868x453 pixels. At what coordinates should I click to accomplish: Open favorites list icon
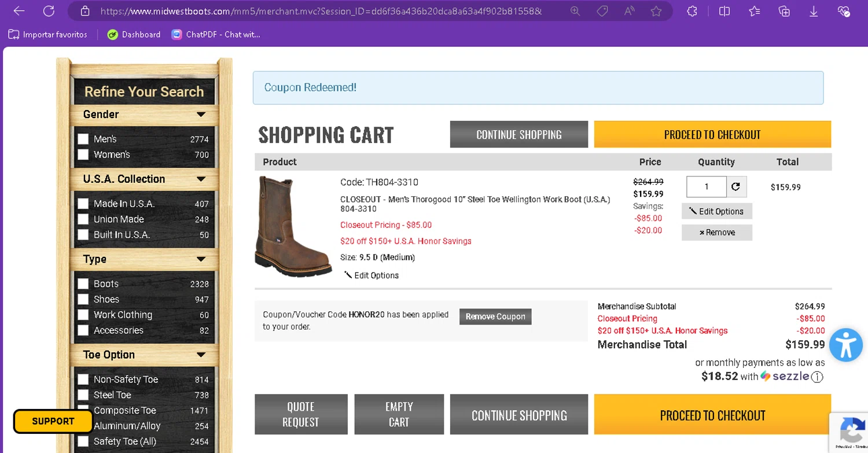pyautogui.click(x=754, y=11)
